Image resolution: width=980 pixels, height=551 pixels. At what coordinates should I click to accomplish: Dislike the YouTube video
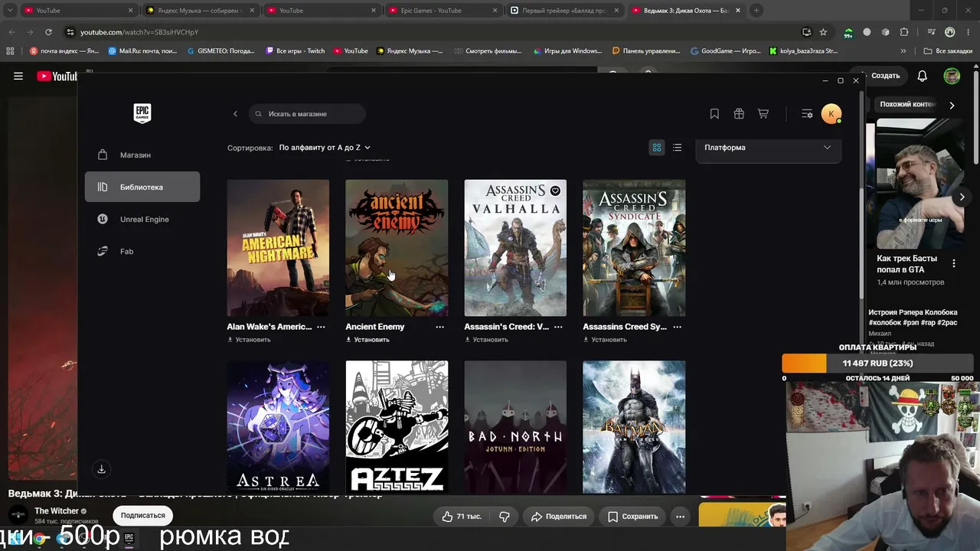pos(504,517)
